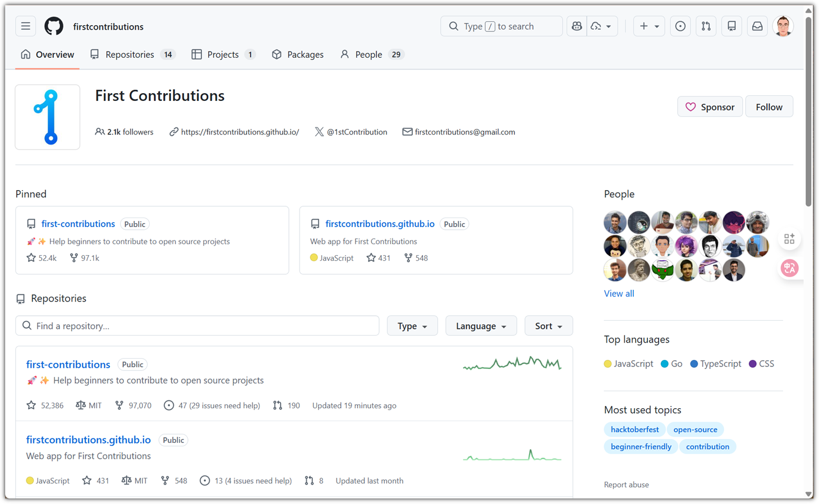Viewport: 819px width, 504px height.
Task: Click the firstcontributions@gmail.com email link
Action: click(x=465, y=132)
